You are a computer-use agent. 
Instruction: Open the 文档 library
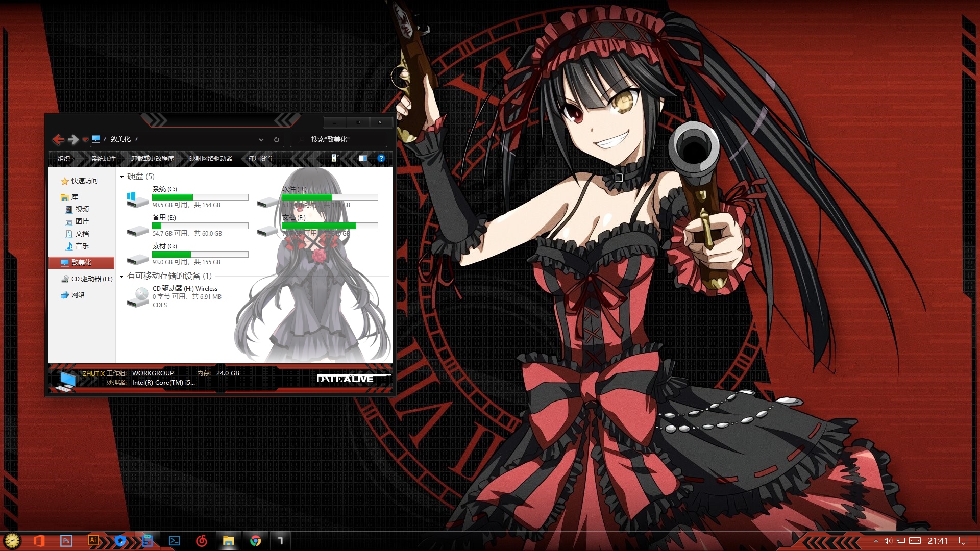[x=77, y=234]
